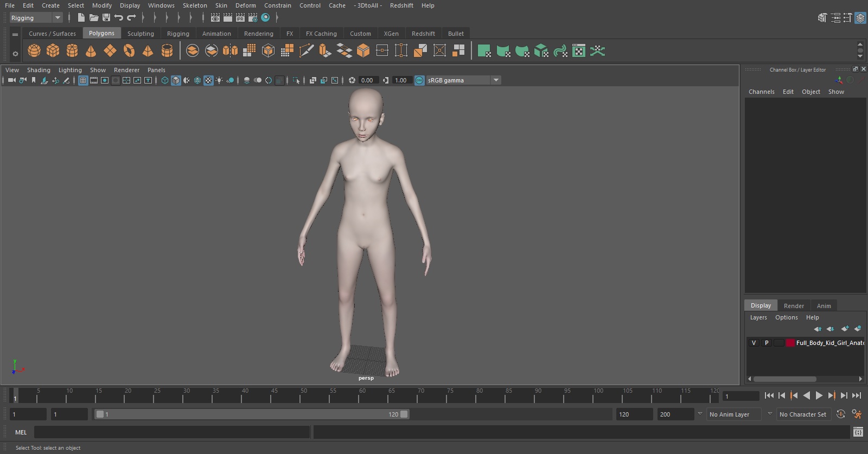868x454 pixels.
Task: Toggle textured display in viewport
Action: tap(208, 80)
